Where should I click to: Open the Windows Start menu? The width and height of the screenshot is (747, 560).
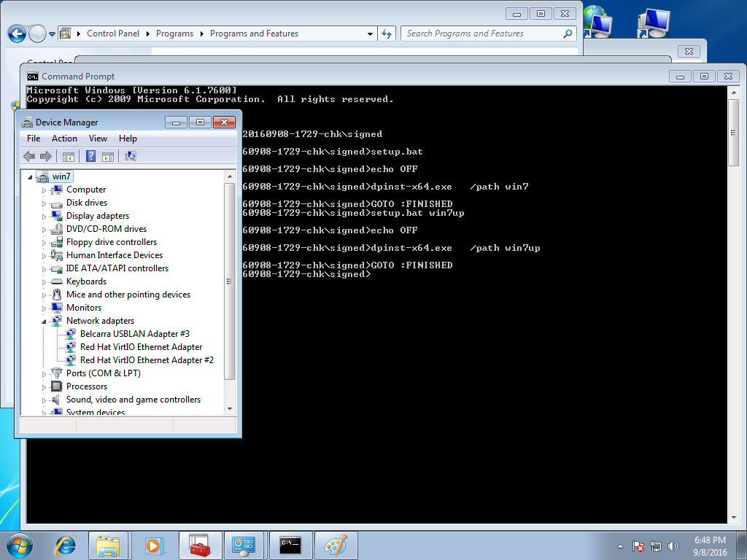tap(20, 545)
